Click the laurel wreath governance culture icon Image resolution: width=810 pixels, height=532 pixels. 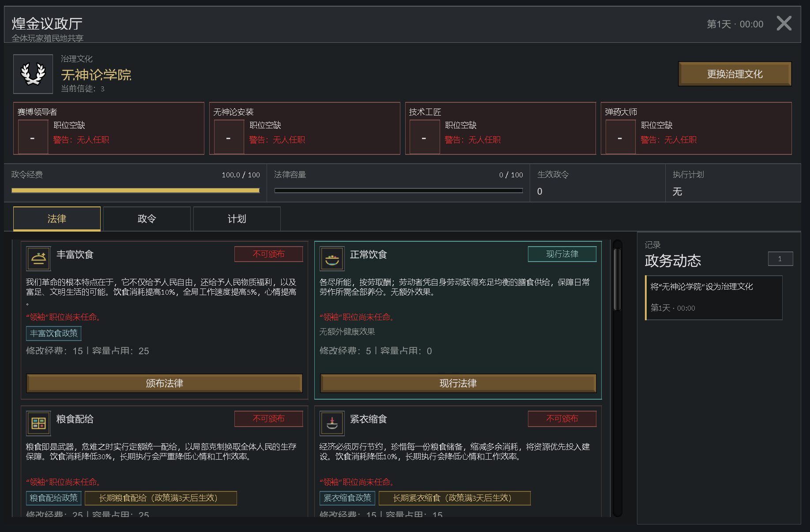(x=33, y=74)
